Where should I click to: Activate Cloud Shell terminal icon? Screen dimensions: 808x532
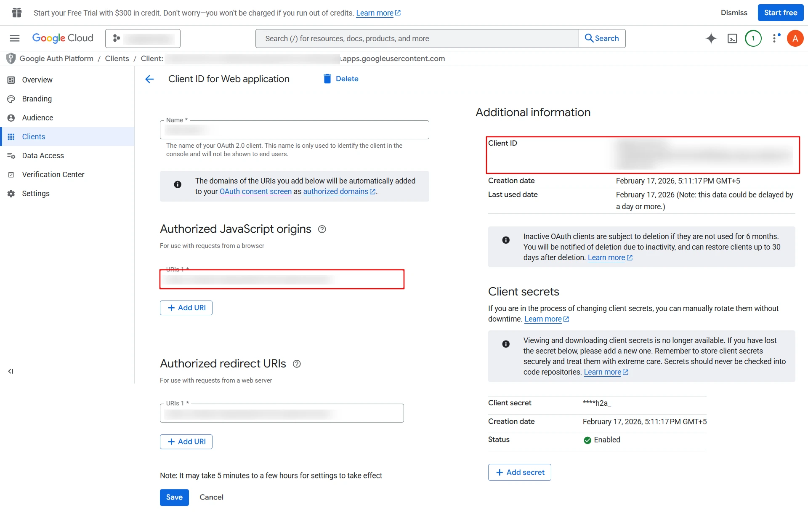[x=733, y=38]
